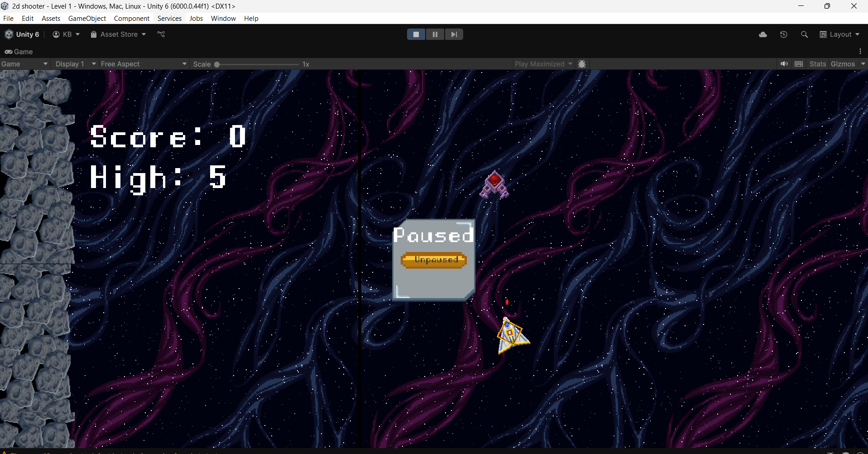The image size is (868, 454).
Task: Open the global search magnifier
Action: (804, 34)
